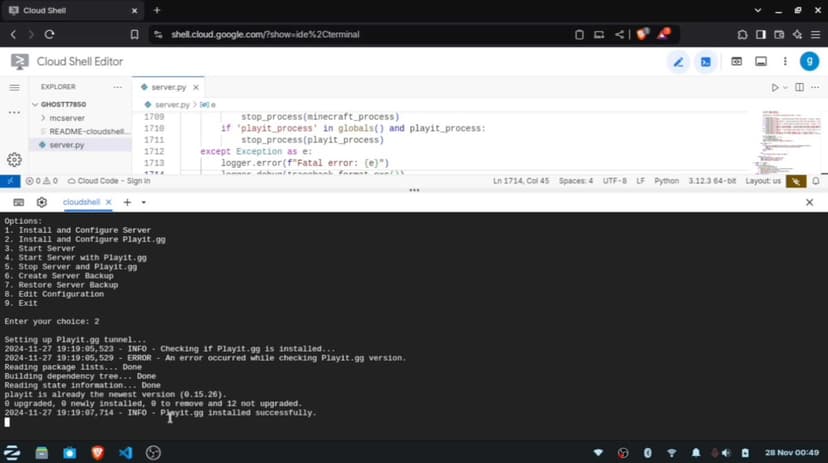Click the Brave browser icon in taskbar
Image resolution: width=828 pixels, height=463 pixels.
[97, 452]
